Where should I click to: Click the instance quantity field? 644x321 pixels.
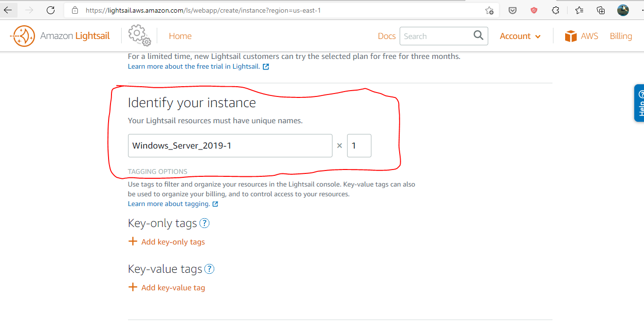pyautogui.click(x=359, y=146)
